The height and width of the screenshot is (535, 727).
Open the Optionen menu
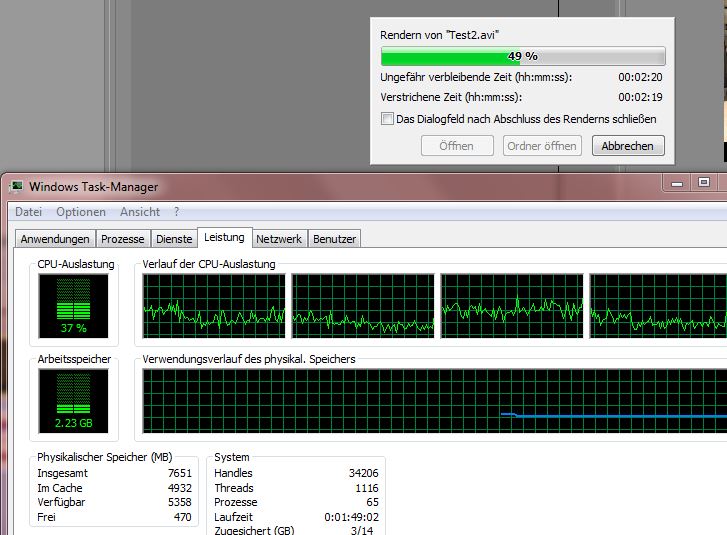[81, 212]
